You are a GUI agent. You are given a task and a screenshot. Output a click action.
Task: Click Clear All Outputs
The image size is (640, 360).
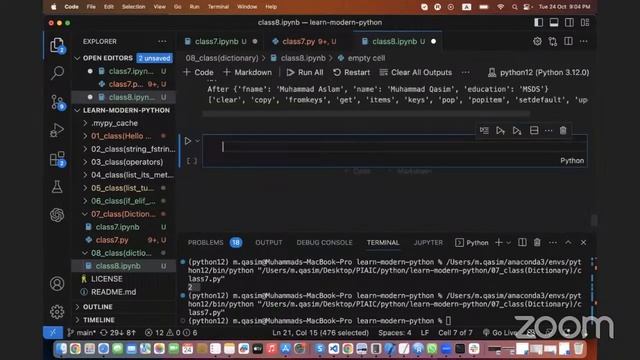(x=416, y=72)
